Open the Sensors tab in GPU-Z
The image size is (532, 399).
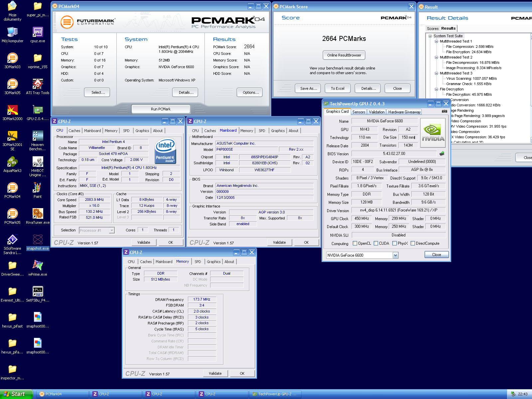[359, 112]
